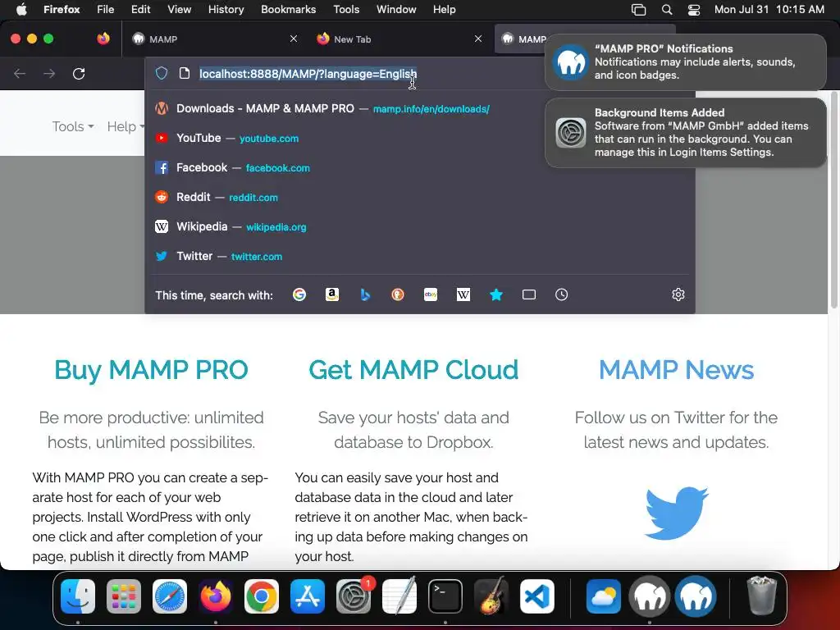Click the Stage Manager windows icon in menu bar
This screenshot has height=630, width=840.
pos(638,9)
